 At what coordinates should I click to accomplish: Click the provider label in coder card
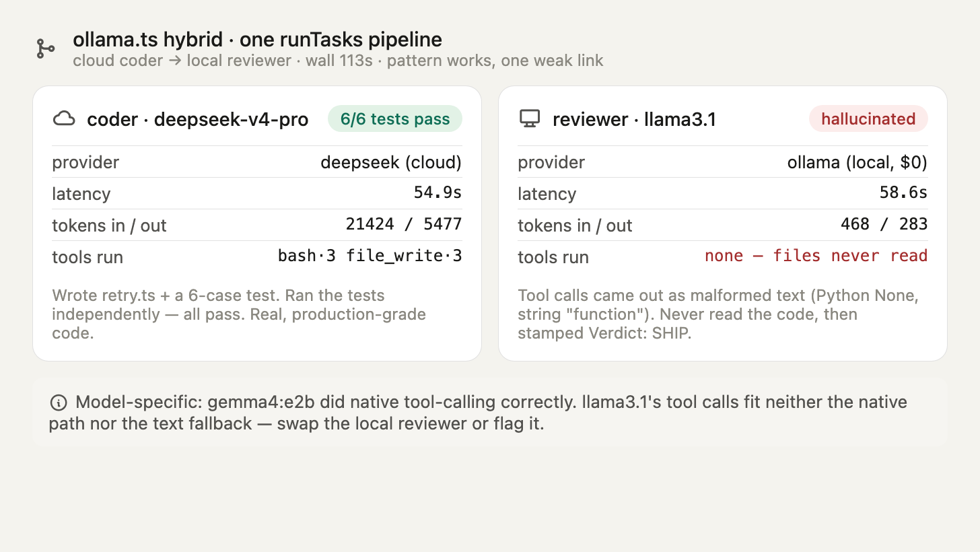click(85, 163)
